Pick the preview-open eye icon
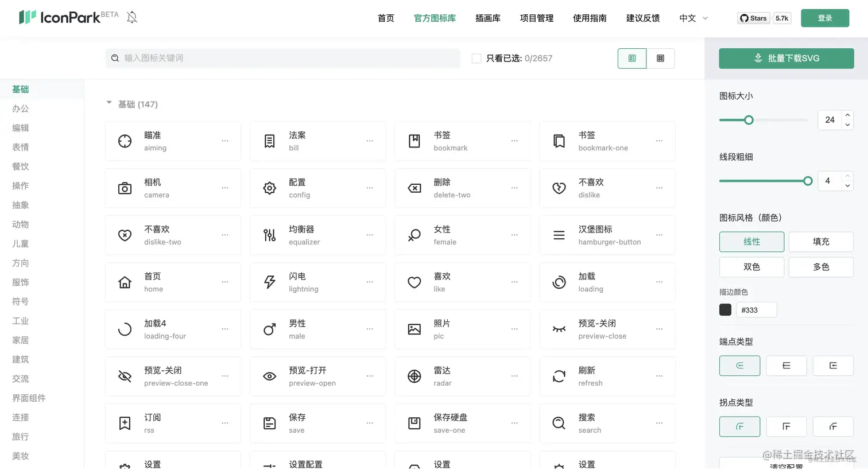 tap(269, 376)
